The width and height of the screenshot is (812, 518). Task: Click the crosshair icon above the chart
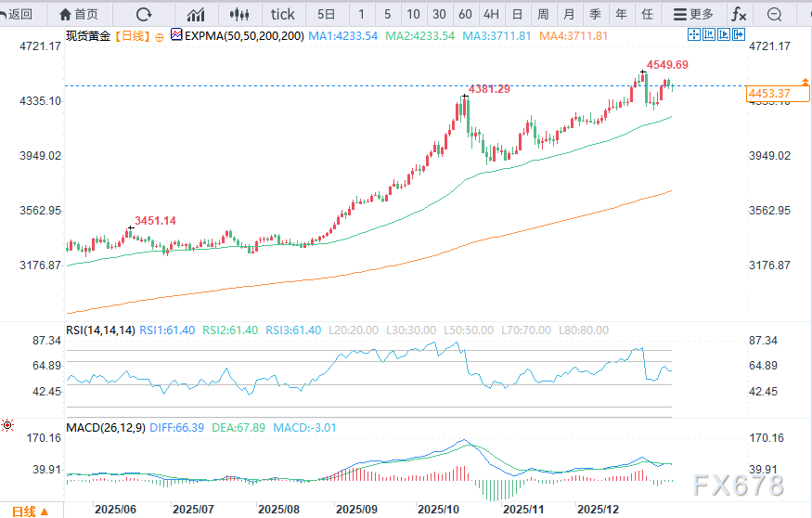[694, 34]
